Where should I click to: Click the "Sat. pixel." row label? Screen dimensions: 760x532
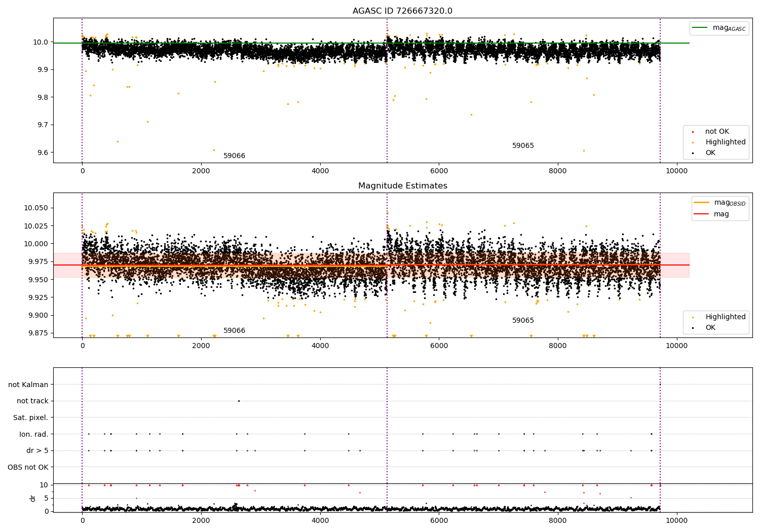pyautogui.click(x=30, y=417)
